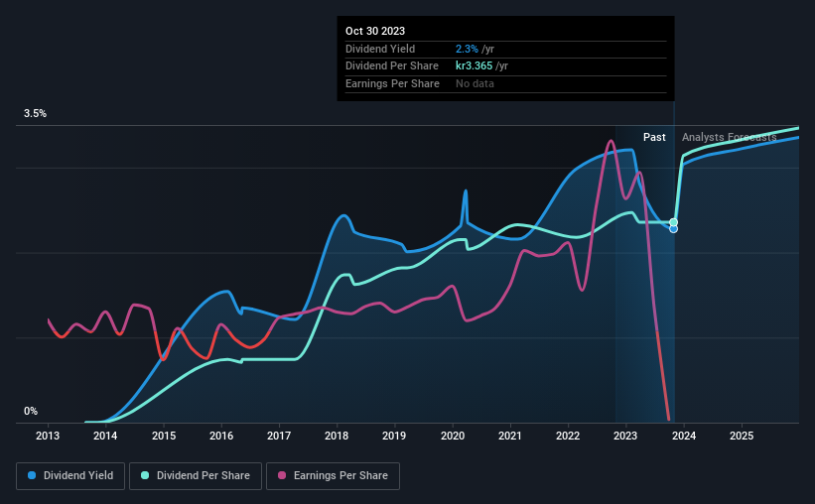Click the 2023 x-axis label
This screenshot has width=815, height=504.
coord(625,436)
